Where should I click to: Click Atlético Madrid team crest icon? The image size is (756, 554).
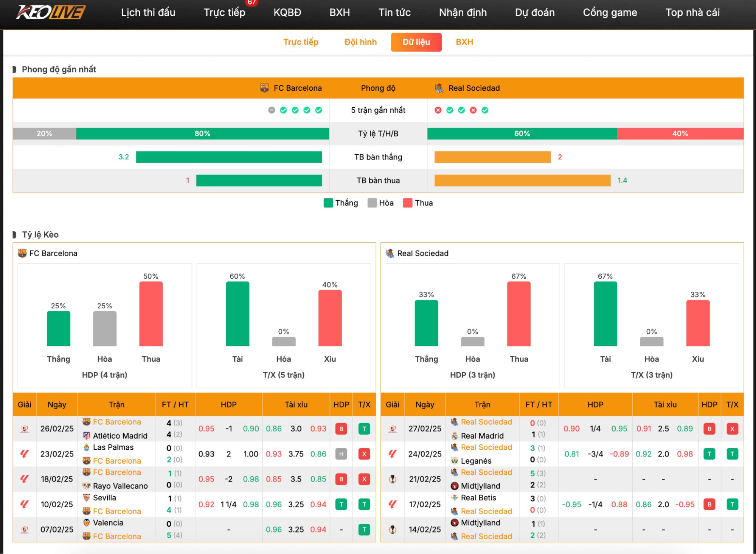coord(87,436)
